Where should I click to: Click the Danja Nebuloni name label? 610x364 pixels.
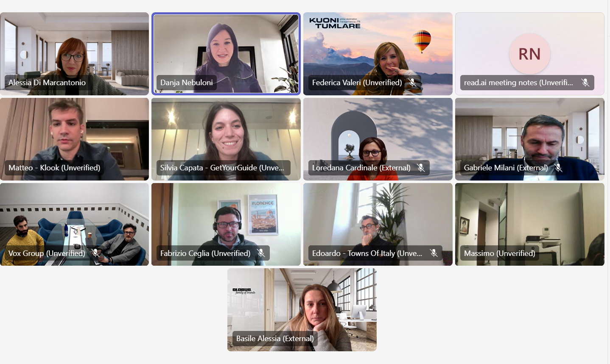pyautogui.click(x=187, y=83)
